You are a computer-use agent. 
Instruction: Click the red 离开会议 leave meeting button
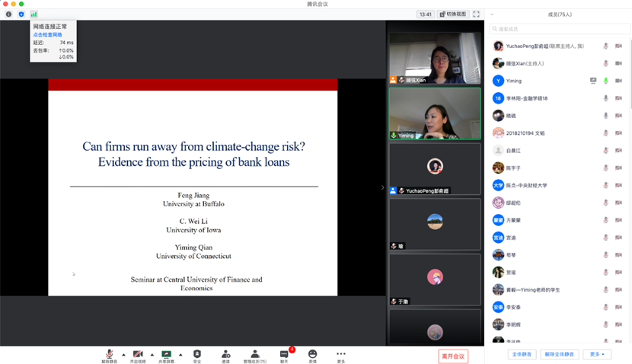(x=453, y=356)
